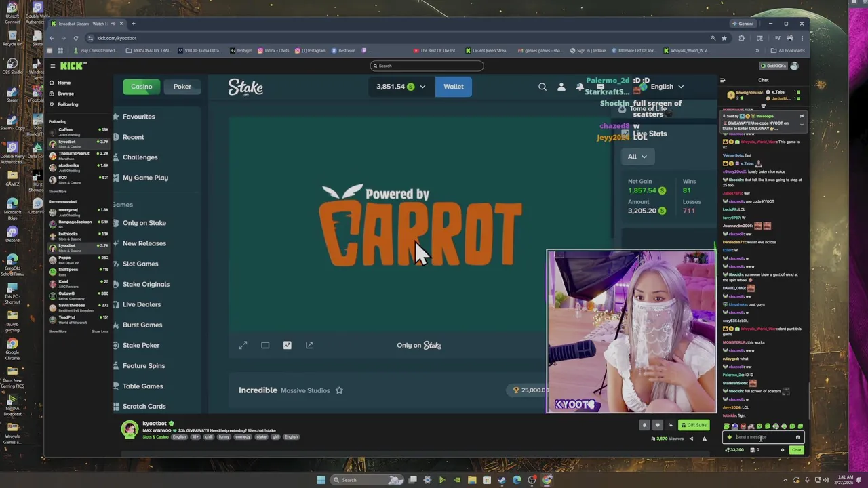Toggle the stream notification bell

coord(644,425)
